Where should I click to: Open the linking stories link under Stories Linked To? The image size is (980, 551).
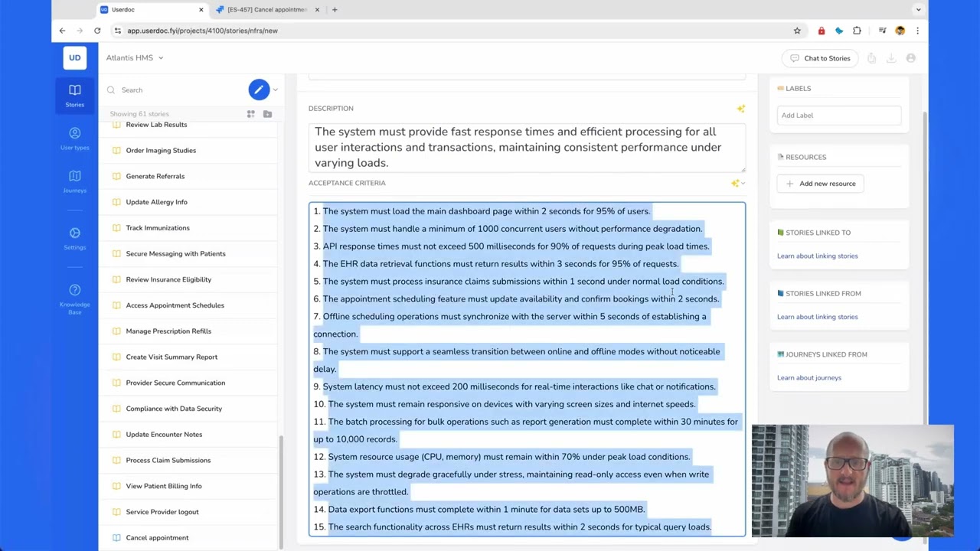point(817,256)
